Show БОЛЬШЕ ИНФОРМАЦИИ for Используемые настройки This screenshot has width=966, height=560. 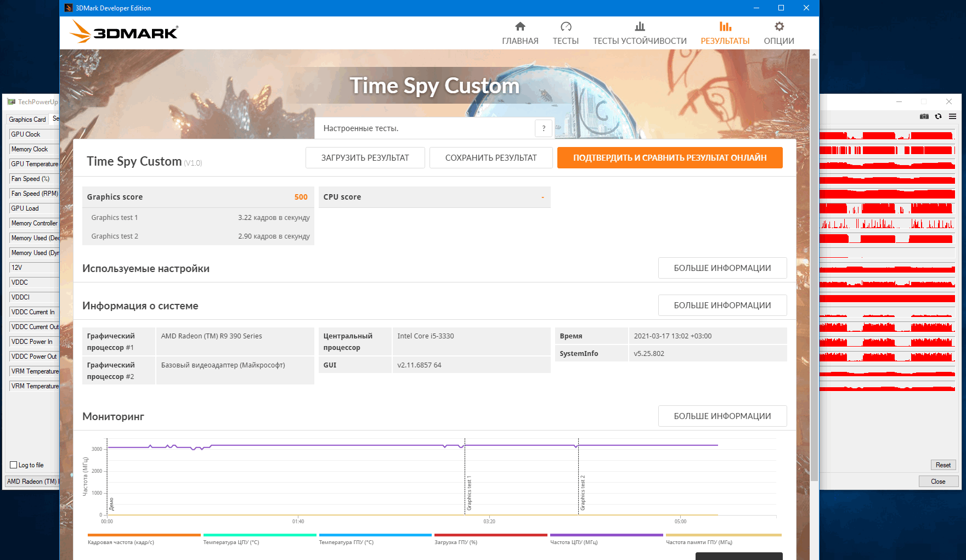(x=722, y=268)
